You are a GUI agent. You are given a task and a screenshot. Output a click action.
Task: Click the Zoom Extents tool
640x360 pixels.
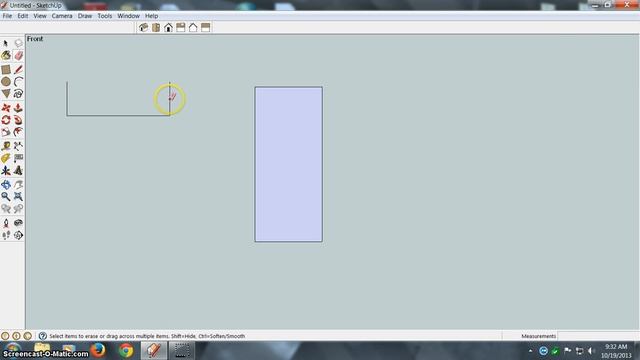point(18,197)
